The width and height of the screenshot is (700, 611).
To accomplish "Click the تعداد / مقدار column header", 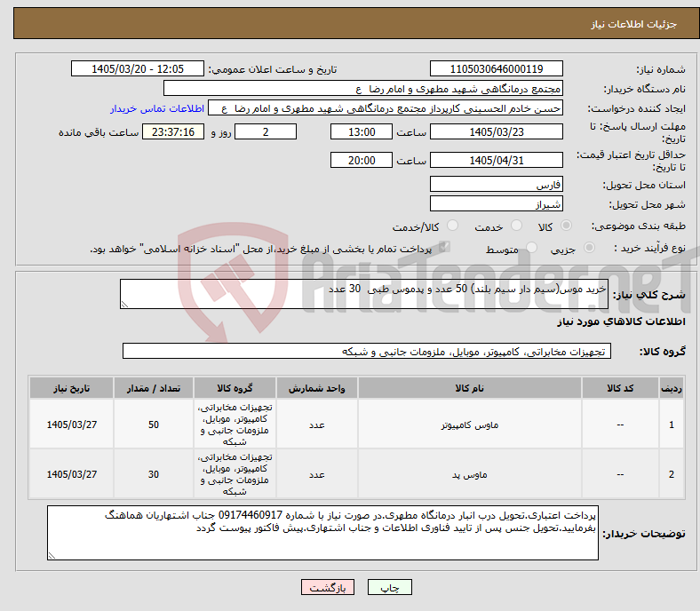I will click(x=154, y=388).
